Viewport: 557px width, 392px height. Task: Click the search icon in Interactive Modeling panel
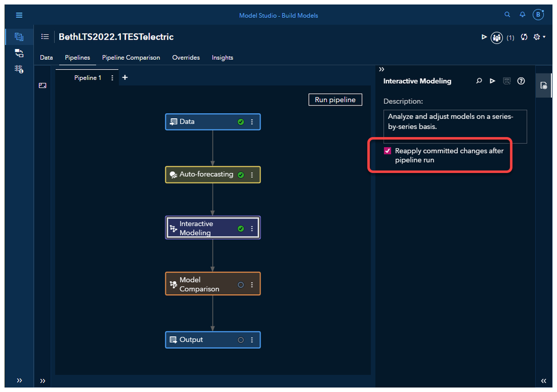point(479,81)
